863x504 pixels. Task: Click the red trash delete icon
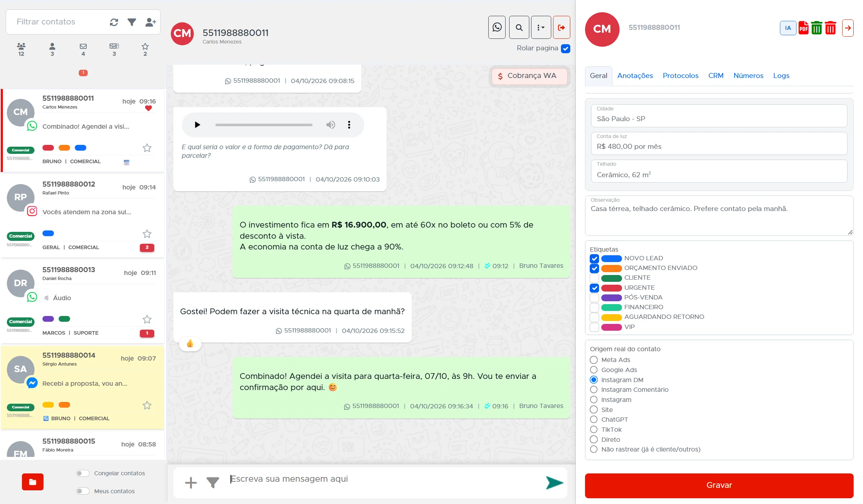tap(831, 28)
